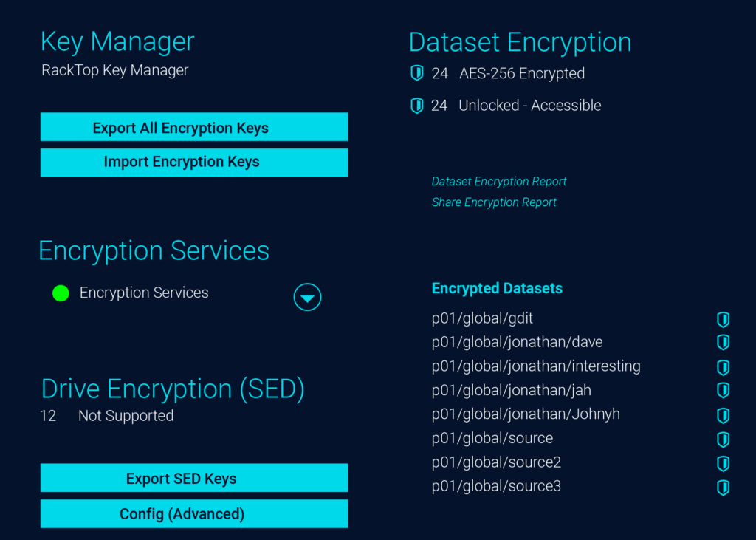The width and height of the screenshot is (756, 540).
Task: Click the shield icon next to p01/global/gdit
Action: click(x=723, y=319)
